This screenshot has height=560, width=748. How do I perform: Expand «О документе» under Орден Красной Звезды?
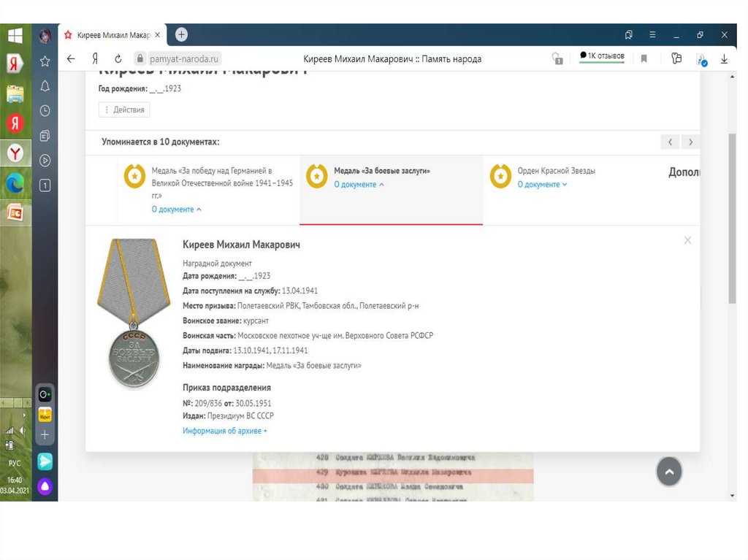(x=542, y=185)
